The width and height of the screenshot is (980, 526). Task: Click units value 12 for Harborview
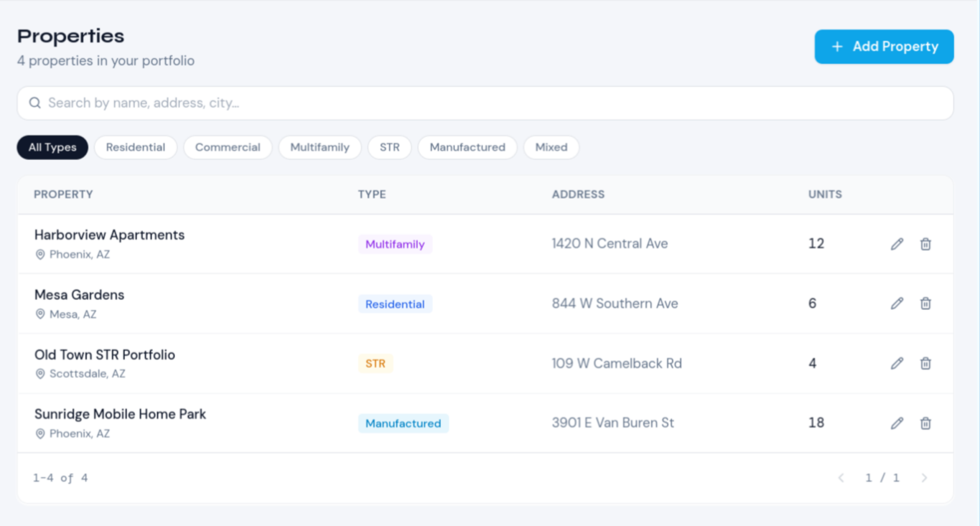816,244
